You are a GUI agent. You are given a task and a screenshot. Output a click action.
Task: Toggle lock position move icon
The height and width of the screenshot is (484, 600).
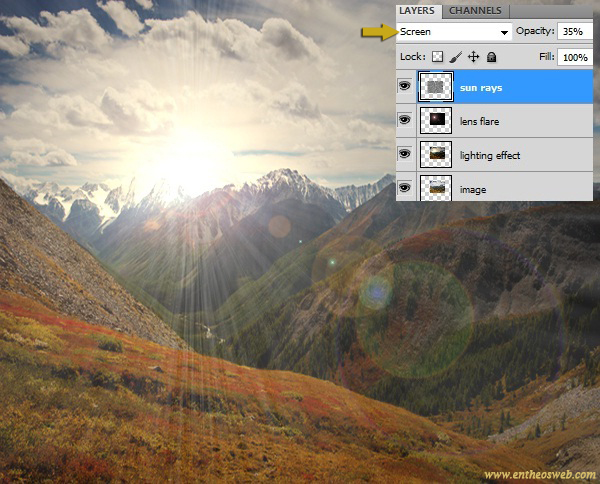pyautogui.click(x=474, y=57)
